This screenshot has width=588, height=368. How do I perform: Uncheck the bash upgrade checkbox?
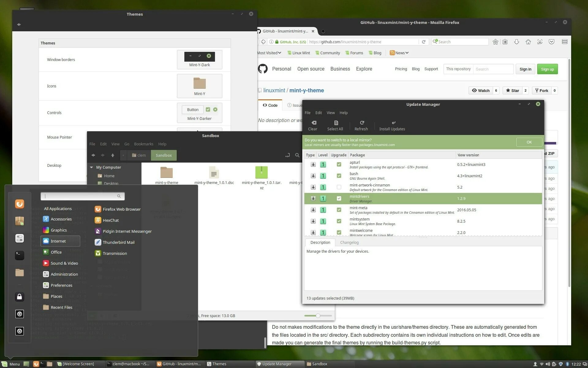pyautogui.click(x=339, y=176)
